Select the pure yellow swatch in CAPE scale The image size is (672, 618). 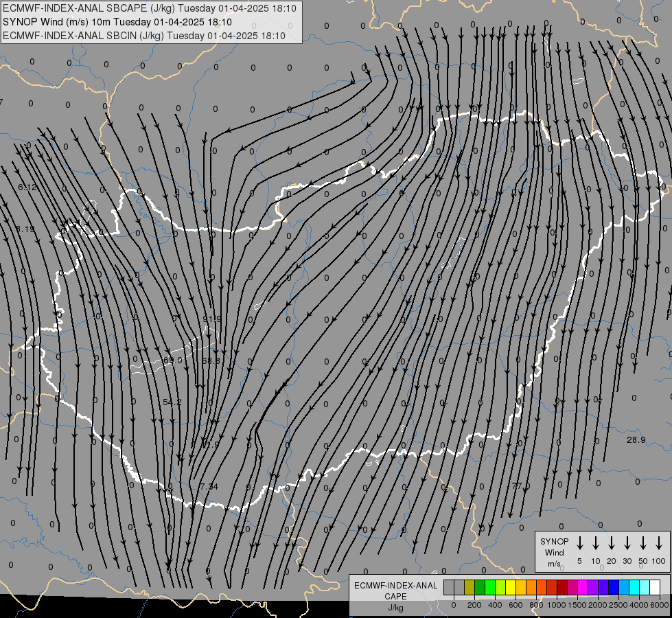(x=511, y=587)
